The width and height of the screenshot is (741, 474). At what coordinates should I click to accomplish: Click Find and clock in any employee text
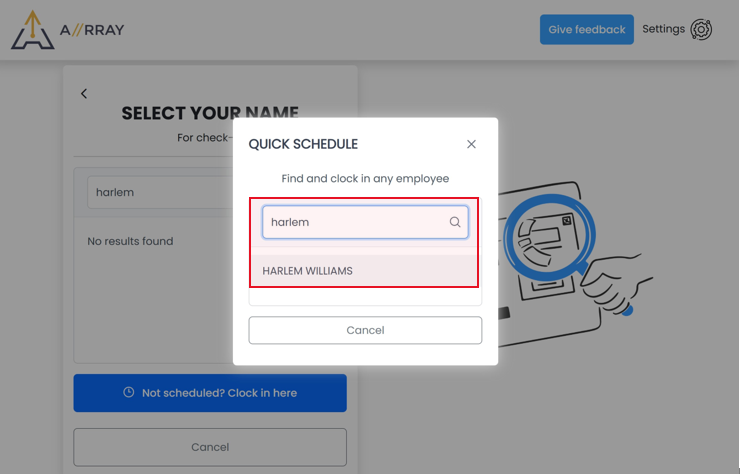point(365,179)
